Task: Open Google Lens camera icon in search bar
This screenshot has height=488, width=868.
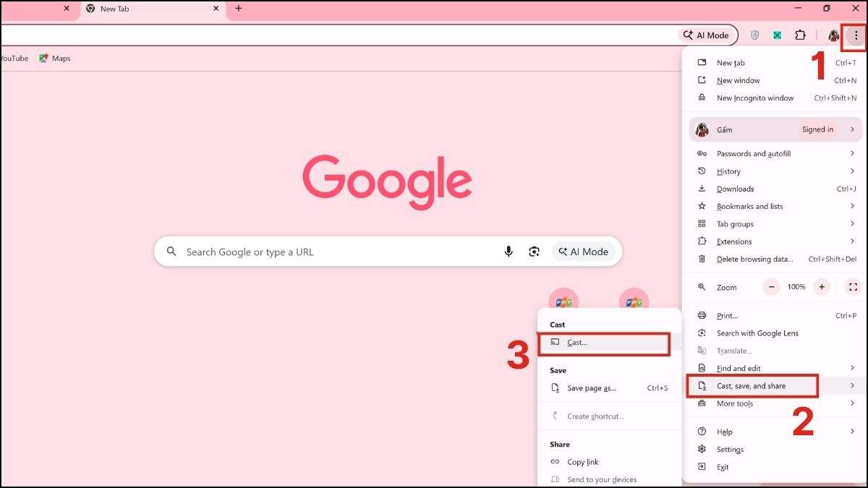Action: [x=535, y=252]
